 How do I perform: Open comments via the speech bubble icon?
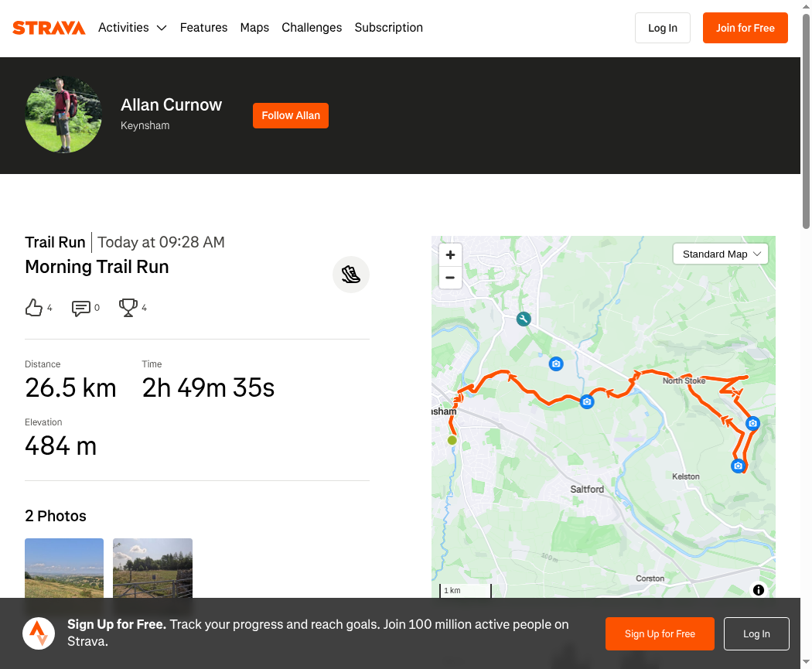pyautogui.click(x=80, y=308)
